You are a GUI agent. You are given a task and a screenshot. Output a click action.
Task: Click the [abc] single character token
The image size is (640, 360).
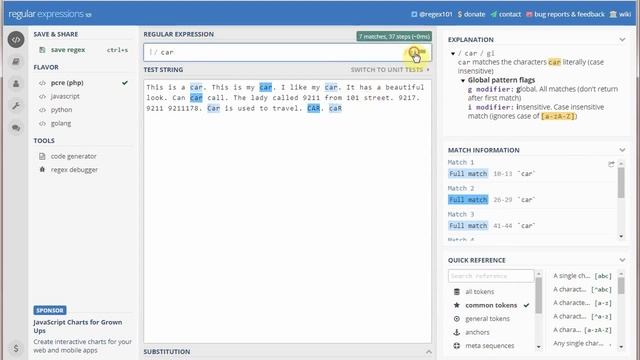[x=582, y=276]
